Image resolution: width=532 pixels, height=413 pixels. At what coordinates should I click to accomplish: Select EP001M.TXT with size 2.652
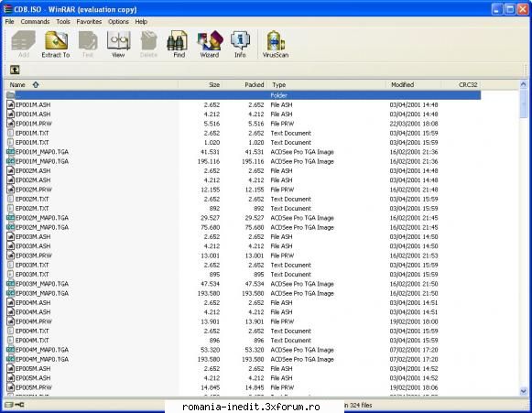(x=32, y=133)
